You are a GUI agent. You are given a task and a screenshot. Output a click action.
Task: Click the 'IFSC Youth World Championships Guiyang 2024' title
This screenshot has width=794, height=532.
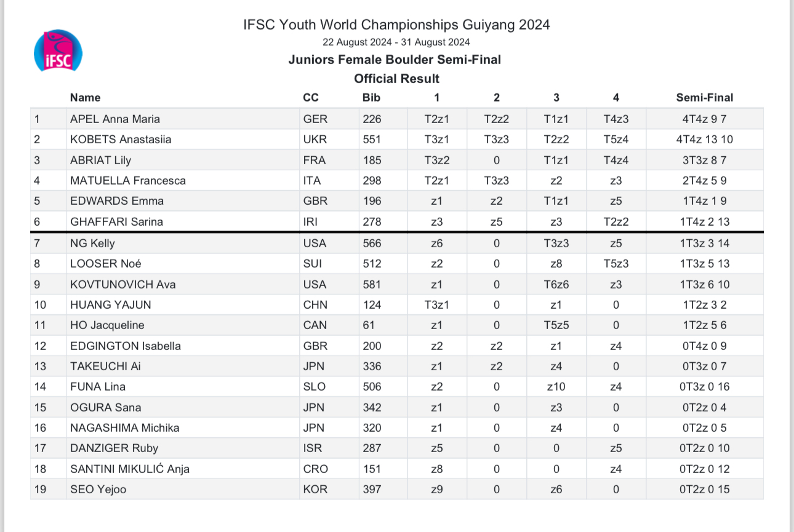tap(396, 25)
